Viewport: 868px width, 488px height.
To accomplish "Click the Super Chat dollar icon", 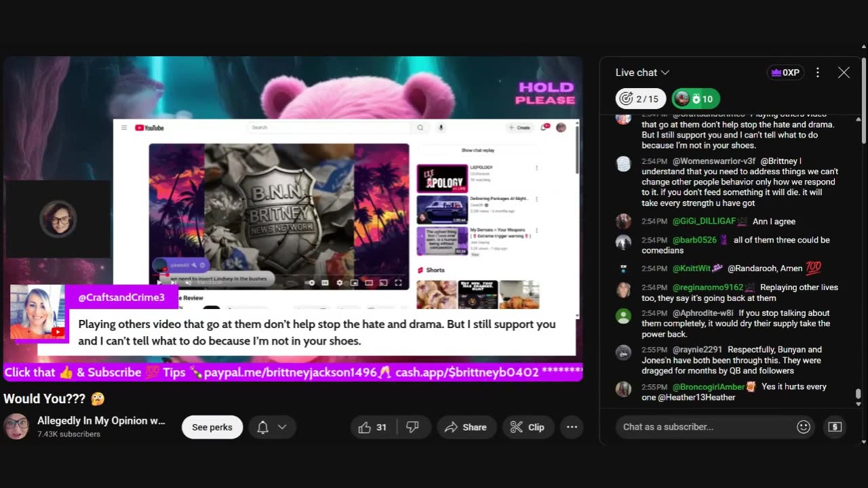I will pyautogui.click(x=835, y=427).
